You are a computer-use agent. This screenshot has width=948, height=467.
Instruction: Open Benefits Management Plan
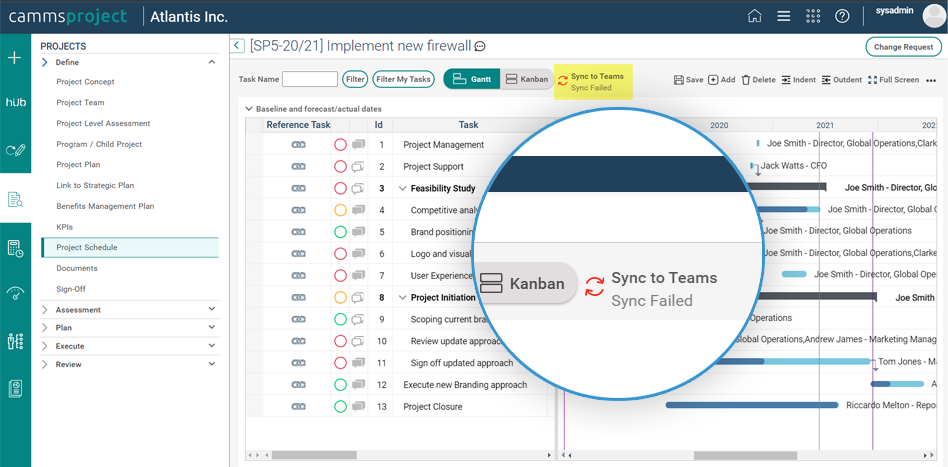(105, 206)
